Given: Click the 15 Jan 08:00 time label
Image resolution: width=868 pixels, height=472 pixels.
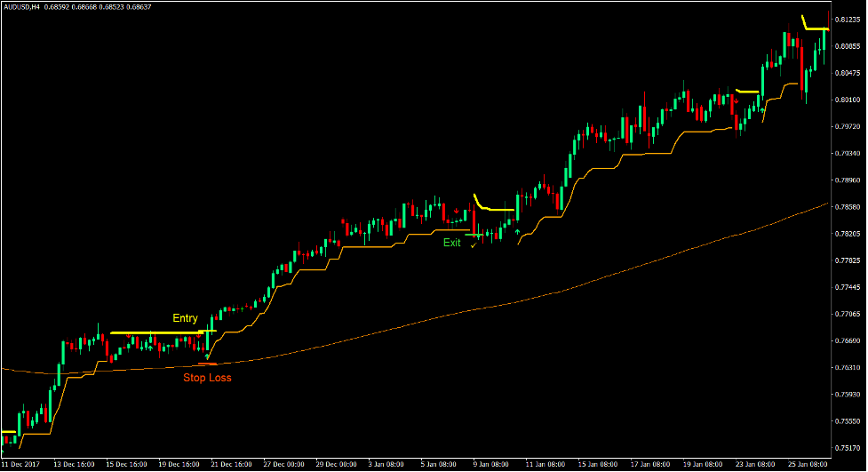Looking at the screenshot, I should coord(598,465).
